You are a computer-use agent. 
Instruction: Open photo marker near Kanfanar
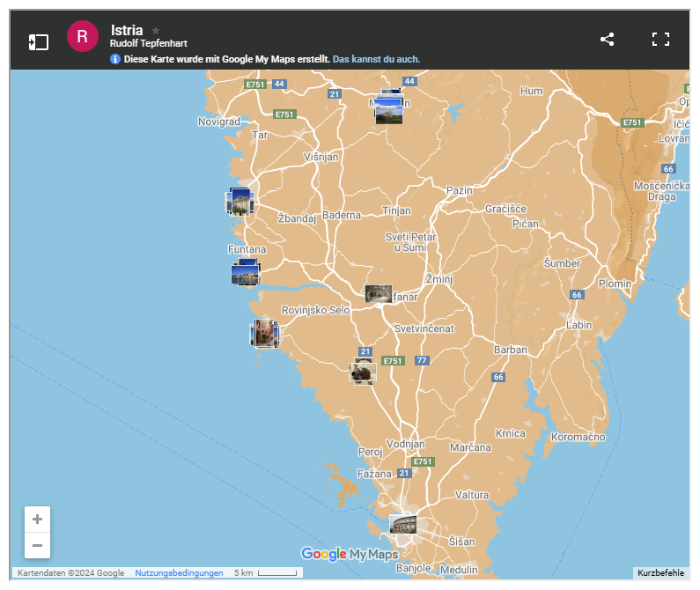[378, 294]
